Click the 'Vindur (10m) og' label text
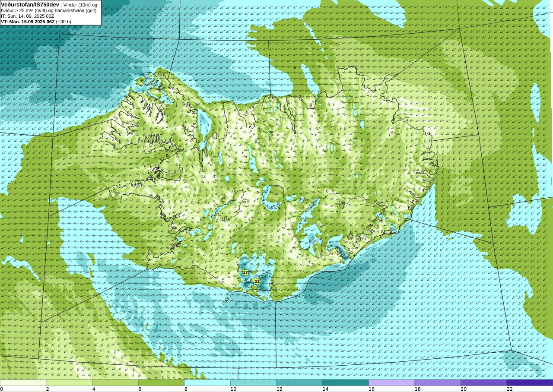Viewport: 553px width, 392px height. tap(80, 5)
